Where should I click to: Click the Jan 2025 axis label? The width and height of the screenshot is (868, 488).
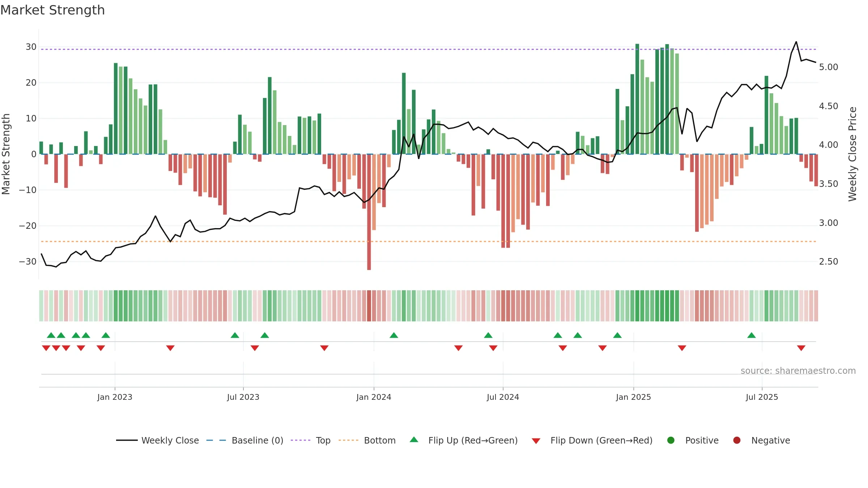point(633,397)
